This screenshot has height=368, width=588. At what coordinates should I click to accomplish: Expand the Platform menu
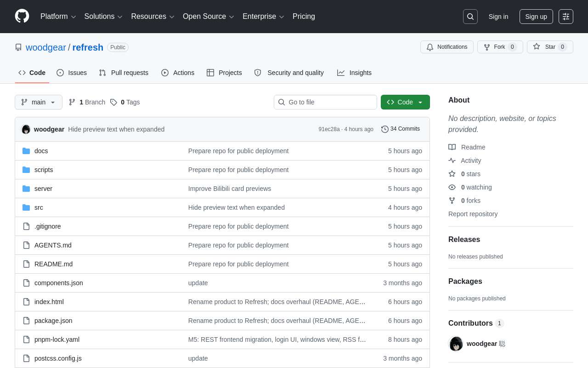click(x=58, y=17)
